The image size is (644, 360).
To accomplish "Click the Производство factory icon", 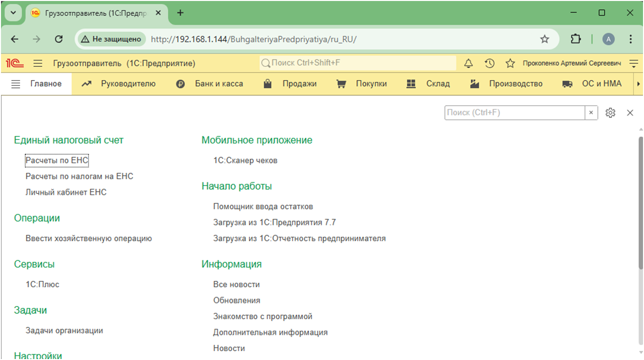I will pos(474,84).
